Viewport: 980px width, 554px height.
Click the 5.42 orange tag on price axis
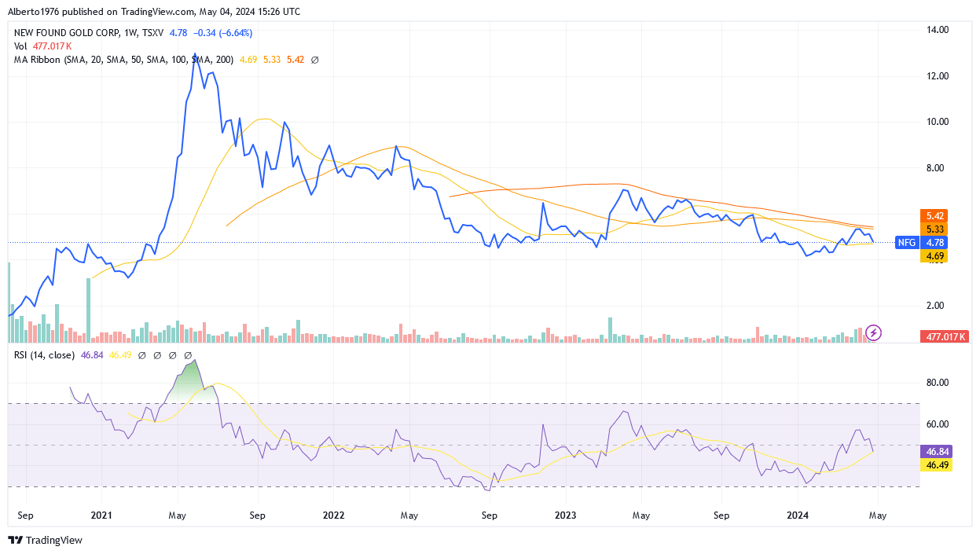click(x=935, y=215)
